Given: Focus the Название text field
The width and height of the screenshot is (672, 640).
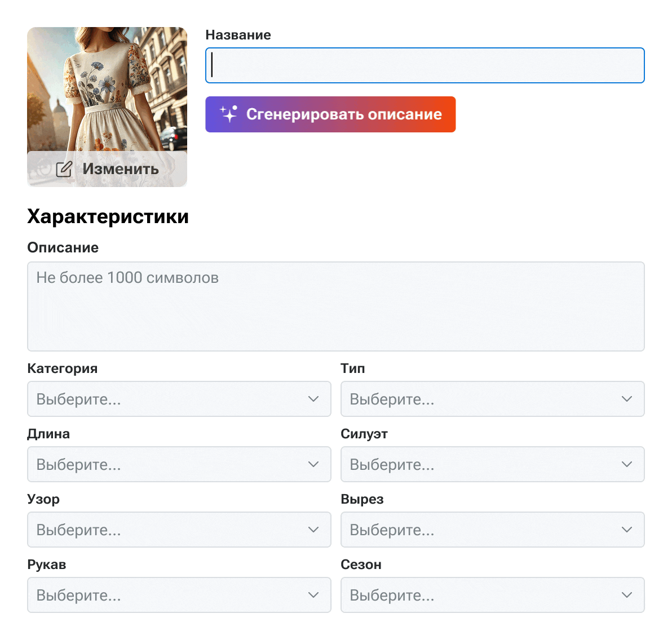Looking at the screenshot, I should pos(425,65).
